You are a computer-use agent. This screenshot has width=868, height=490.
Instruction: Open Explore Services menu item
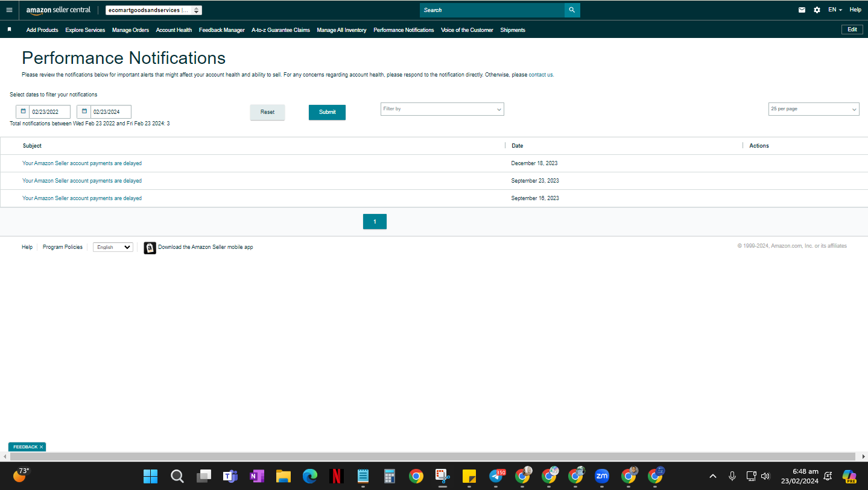tap(85, 30)
